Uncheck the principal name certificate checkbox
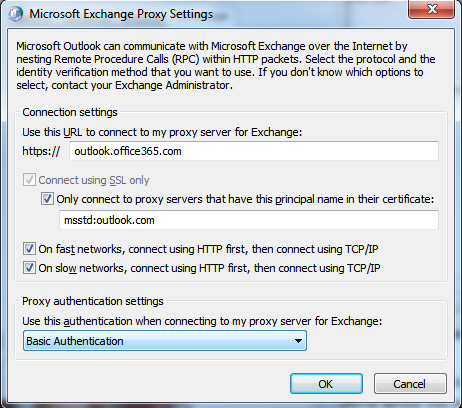This screenshot has height=408, width=462. tap(47, 199)
